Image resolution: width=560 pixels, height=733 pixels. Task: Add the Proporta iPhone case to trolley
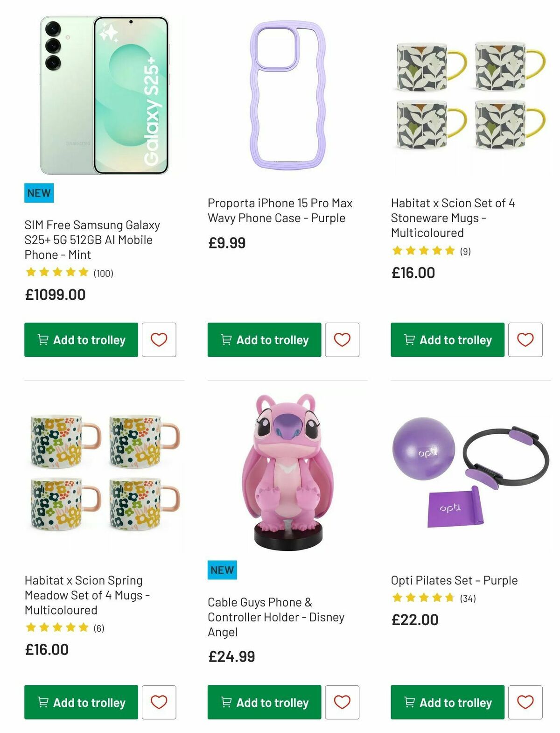(264, 339)
